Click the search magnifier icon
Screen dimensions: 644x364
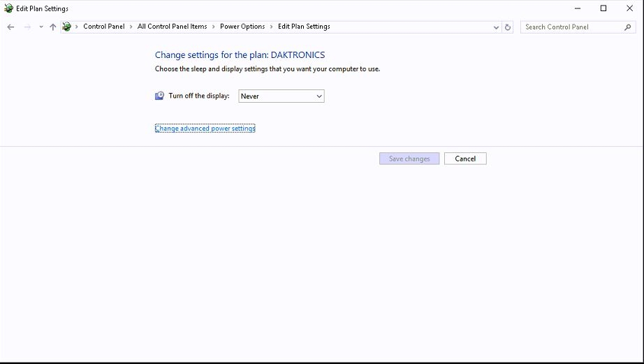click(x=627, y=27)
